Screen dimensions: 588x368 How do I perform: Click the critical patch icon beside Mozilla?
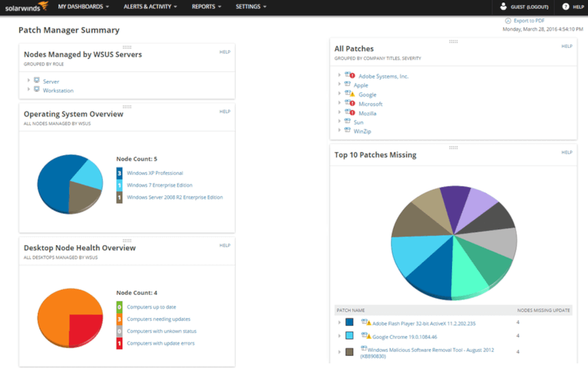point(350,112)
